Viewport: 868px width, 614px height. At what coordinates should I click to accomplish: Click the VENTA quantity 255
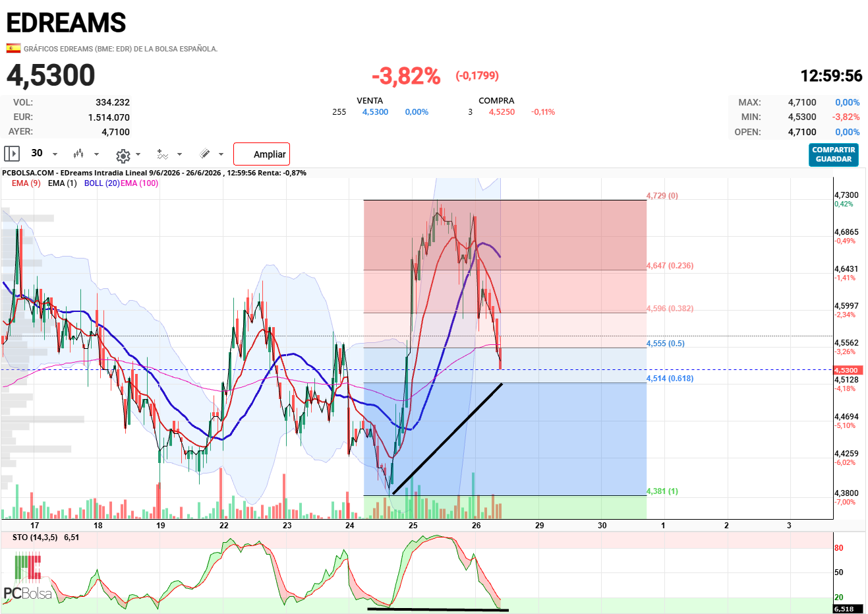[339, 112]
